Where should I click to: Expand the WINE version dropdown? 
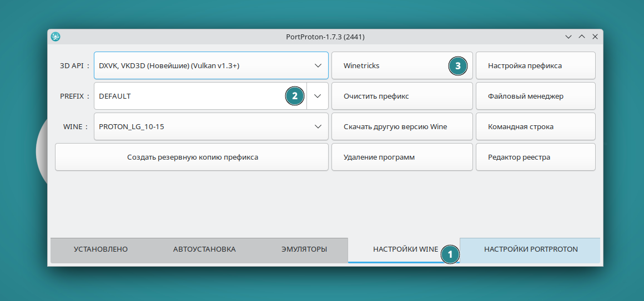318,126
